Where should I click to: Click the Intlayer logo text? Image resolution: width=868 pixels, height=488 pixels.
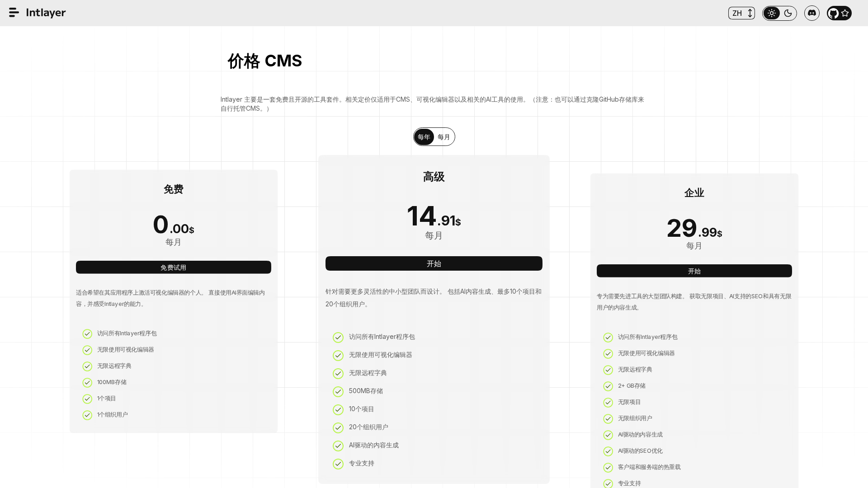pyautogui.click(x=46, y=13)
